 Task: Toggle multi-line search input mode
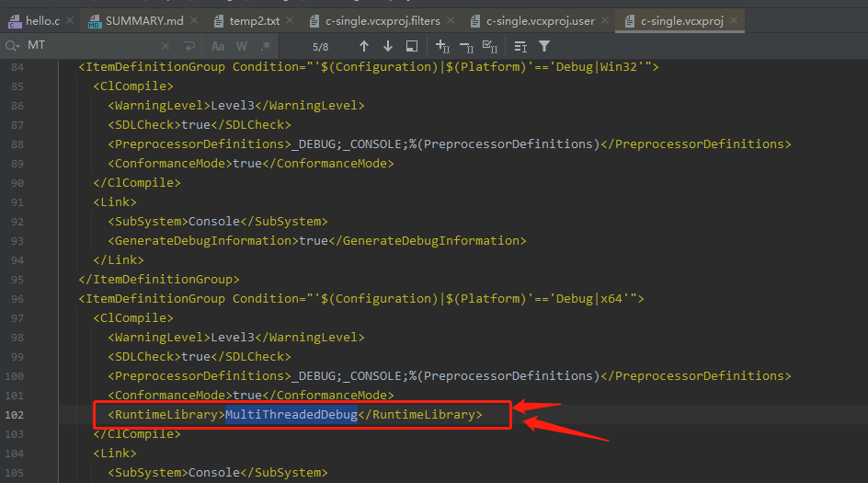[x=189, y=46]
